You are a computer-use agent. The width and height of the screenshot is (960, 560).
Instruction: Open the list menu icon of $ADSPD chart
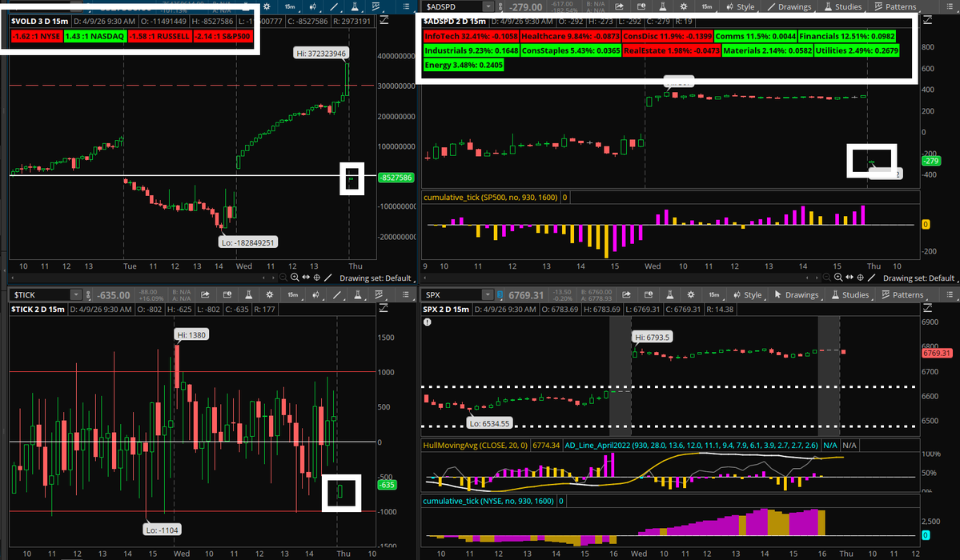pos(950,6)
